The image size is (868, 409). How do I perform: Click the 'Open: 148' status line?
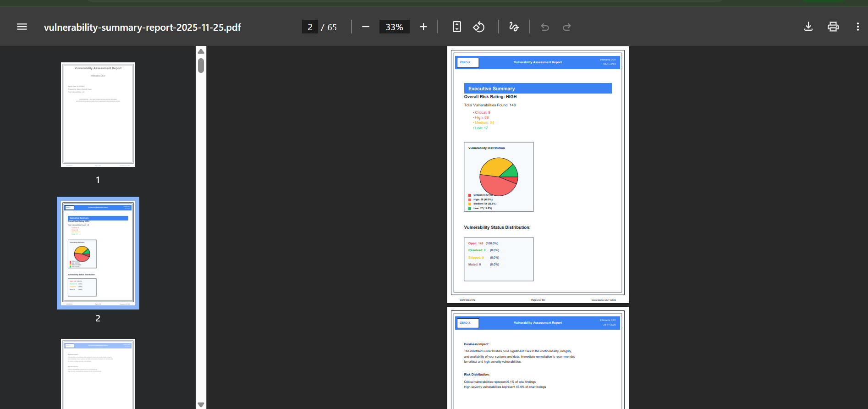coord(483,243)
